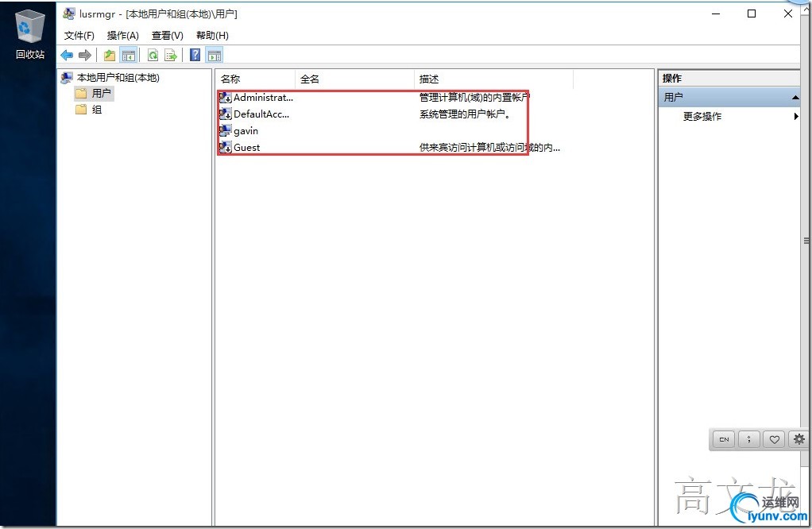Click the Export List toolbar icon
812x529 pixels.
[x=171, y=55]
